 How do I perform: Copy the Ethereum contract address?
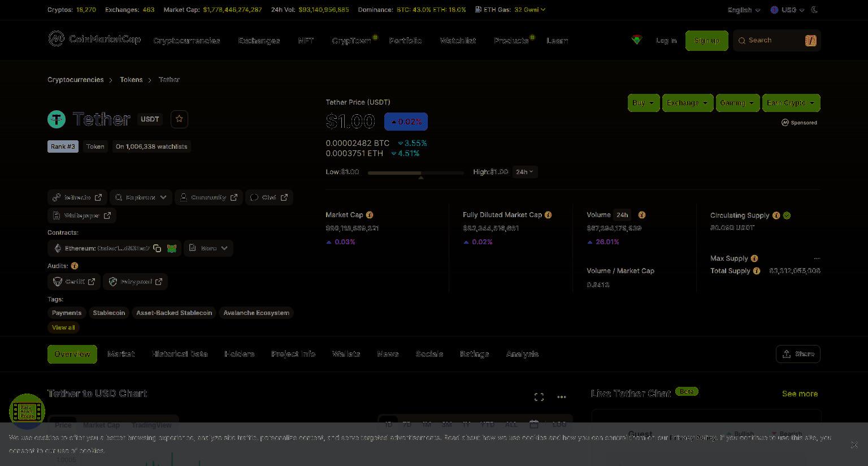(157, 248)
